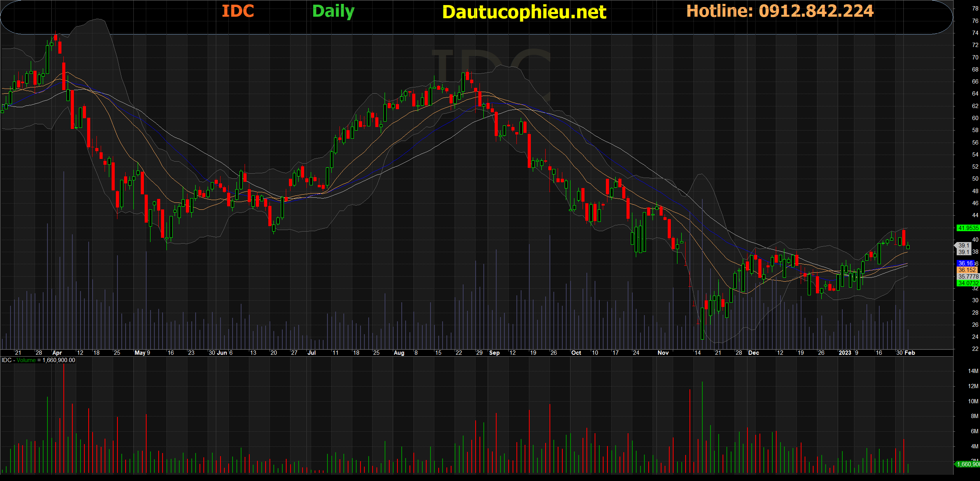The image size is (980, 481).
Task: Select the 2023 year label on date axis
Action: 845,353
